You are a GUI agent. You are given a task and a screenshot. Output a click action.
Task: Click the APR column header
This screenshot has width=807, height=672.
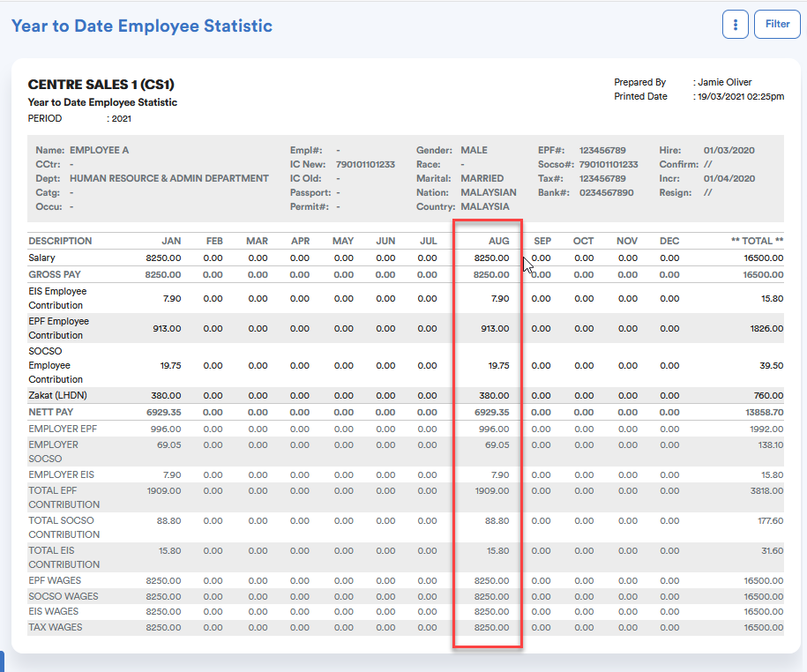coord(301,241)
